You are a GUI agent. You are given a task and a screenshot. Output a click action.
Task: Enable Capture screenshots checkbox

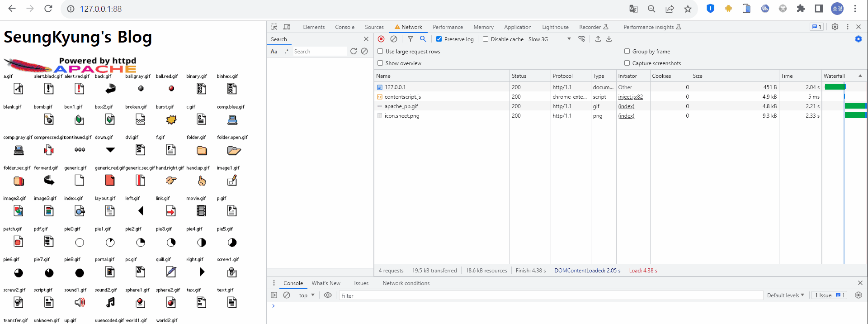pyautogui.click(x=627, y=63)
